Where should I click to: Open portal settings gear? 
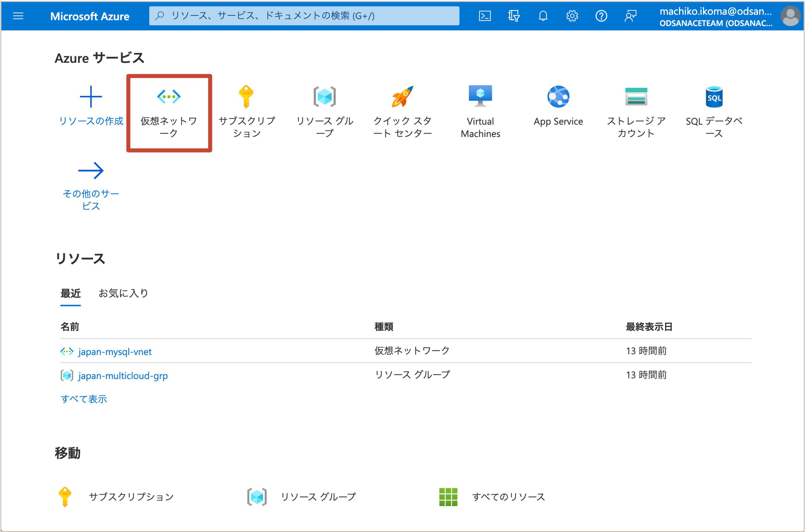point(572,16)
